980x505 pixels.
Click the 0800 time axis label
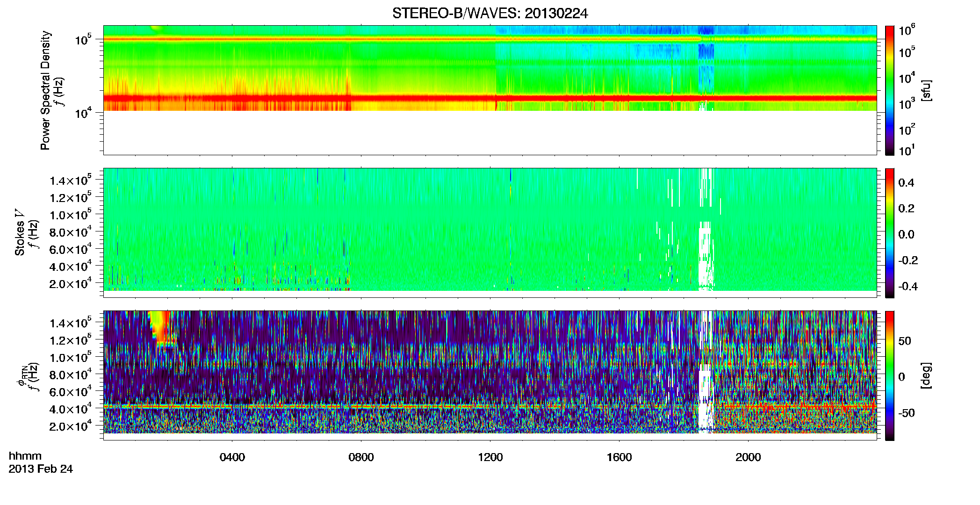coord(361,457)
